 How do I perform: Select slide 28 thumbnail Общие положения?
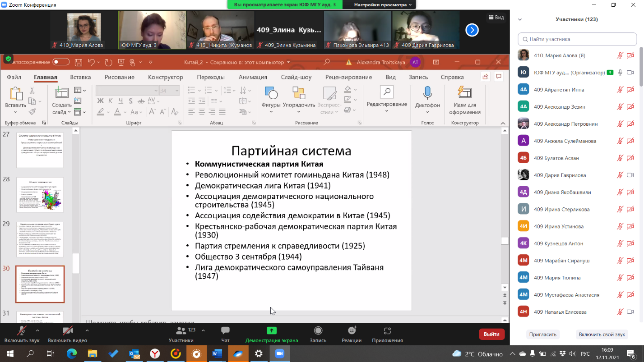click(x=40, y=195)
